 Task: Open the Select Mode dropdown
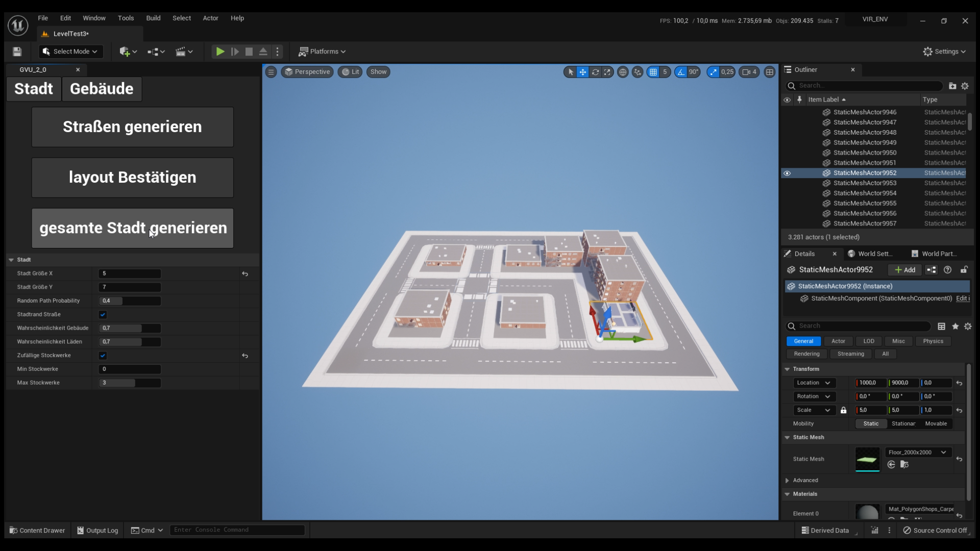pyautogui.click(x=71, y=52)
